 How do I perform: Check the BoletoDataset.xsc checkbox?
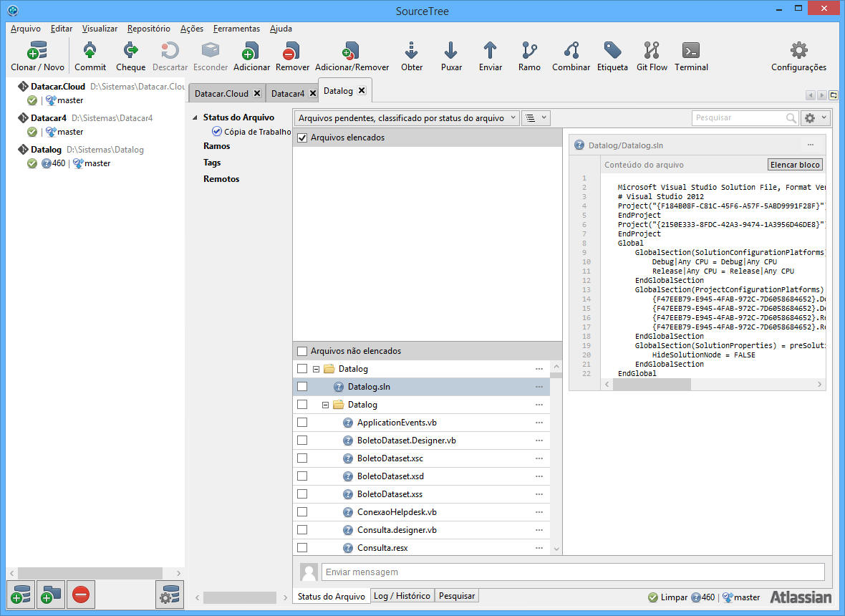tap(302, 458)
